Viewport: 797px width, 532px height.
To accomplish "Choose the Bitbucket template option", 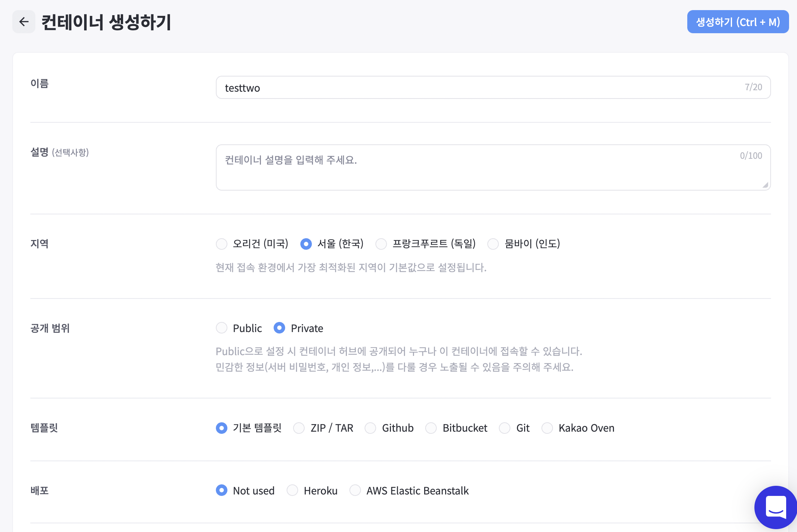I will (431, 428).
